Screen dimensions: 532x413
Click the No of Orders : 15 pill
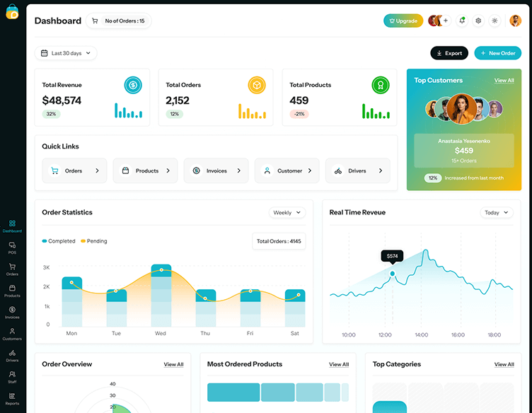118,21
